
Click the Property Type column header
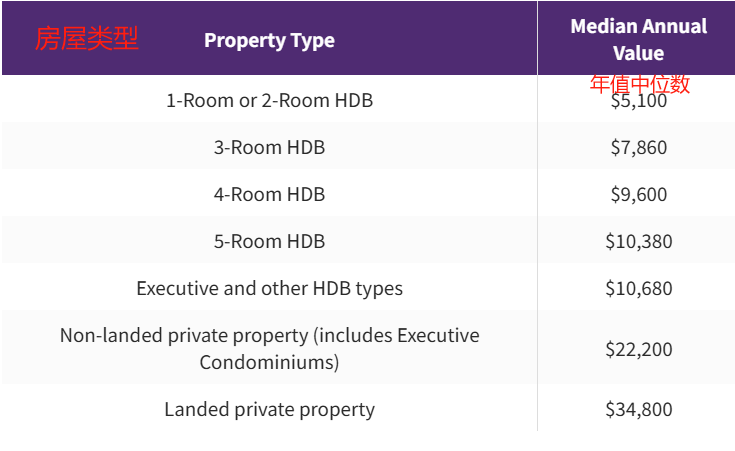point(270,40)
